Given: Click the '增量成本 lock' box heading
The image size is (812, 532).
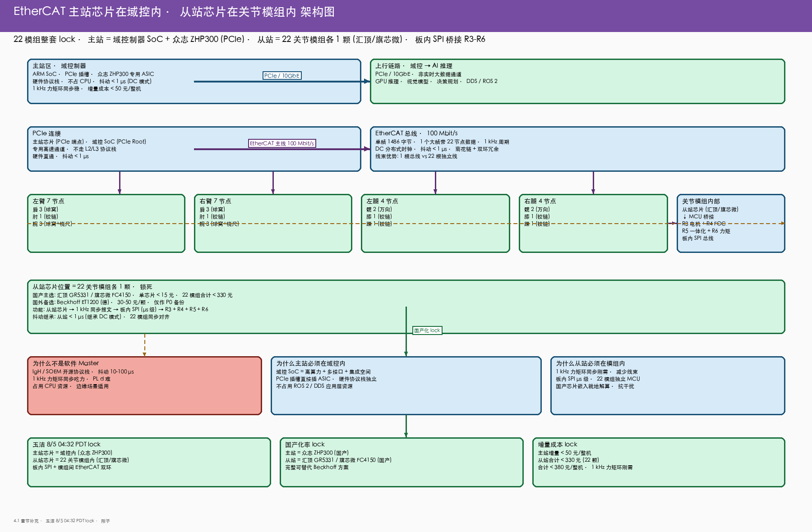Looking at the screenshot, I should (558, 445).
